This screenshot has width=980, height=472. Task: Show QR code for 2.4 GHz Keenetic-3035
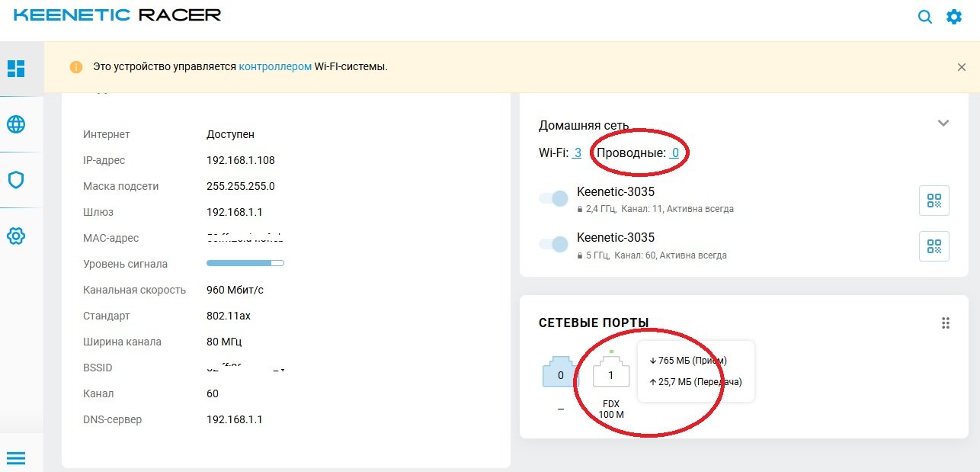934,201
